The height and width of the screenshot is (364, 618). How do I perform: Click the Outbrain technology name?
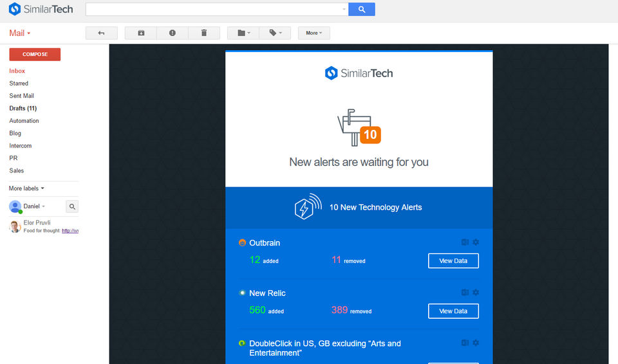[265, 243]
